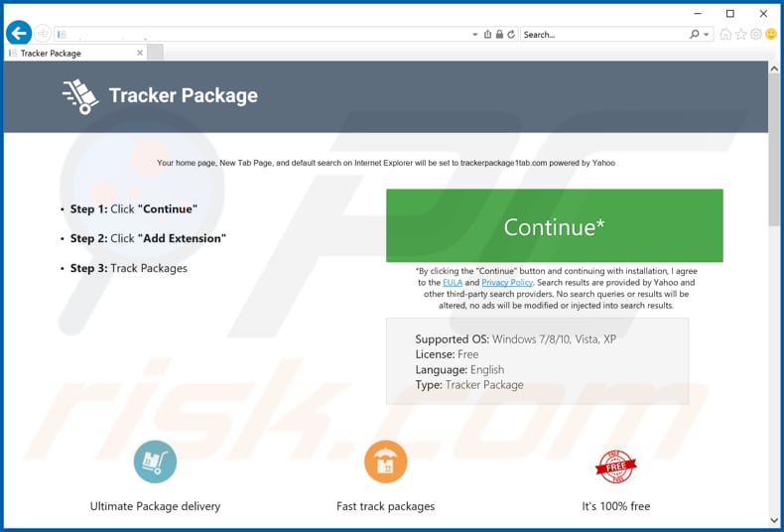
Task: Click the "Step 2: Click Add Extension" text
Action: 148,238
